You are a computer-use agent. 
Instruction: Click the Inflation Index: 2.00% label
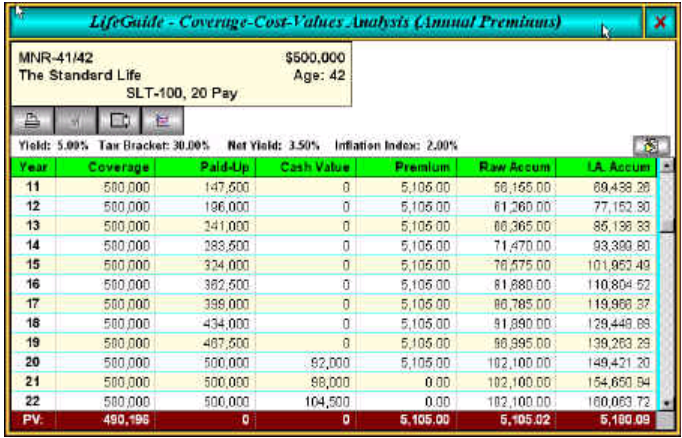coord(396,146)
